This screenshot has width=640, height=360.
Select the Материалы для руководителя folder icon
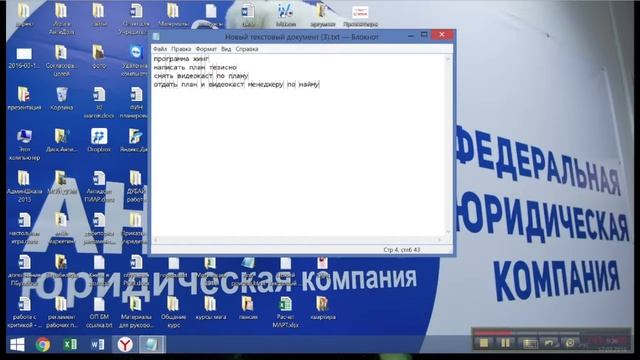tap(136, 313)
